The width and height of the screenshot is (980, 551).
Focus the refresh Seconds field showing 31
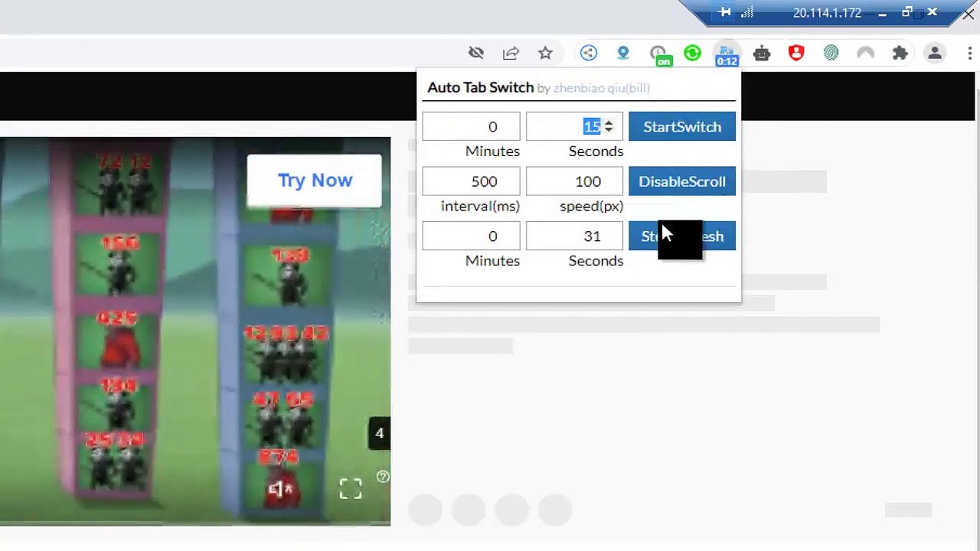click(x=574, y=236)
